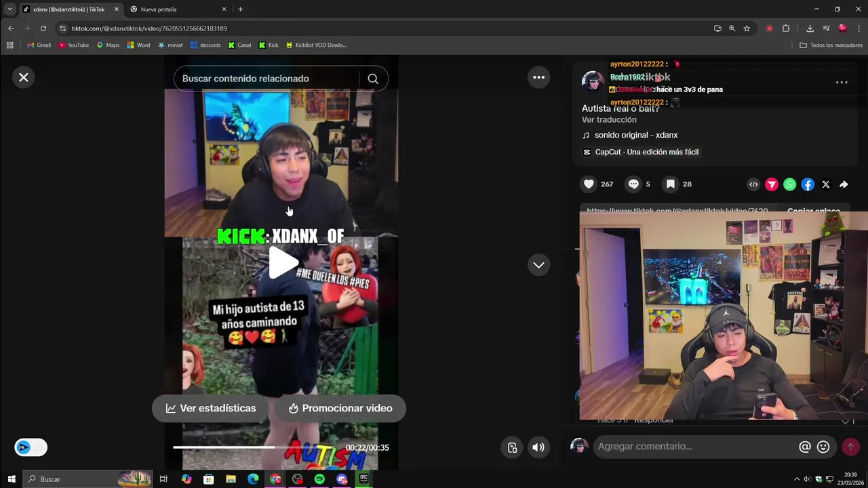
Task: Go to next video with down chevron
Action: click(x=538, y=265)
